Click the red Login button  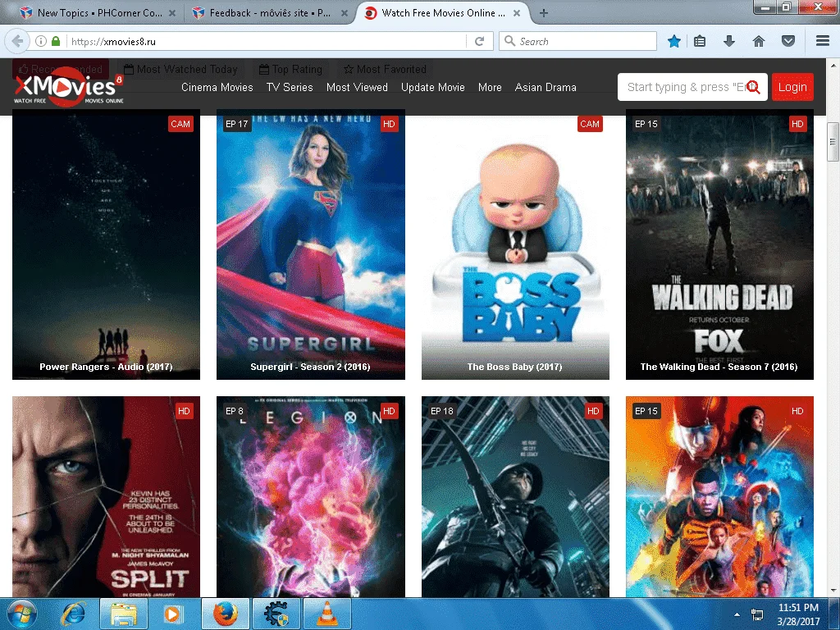point(792,87)
